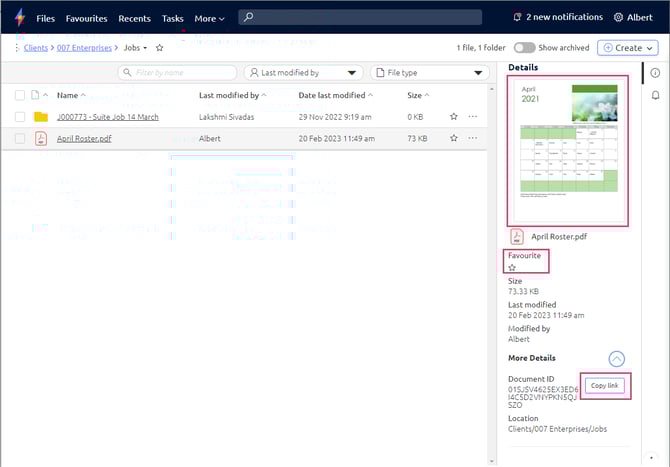Select the Lakshmi Sivadas cell
The width and height of the screenshot is (670, 467).
tap(226, 117)
